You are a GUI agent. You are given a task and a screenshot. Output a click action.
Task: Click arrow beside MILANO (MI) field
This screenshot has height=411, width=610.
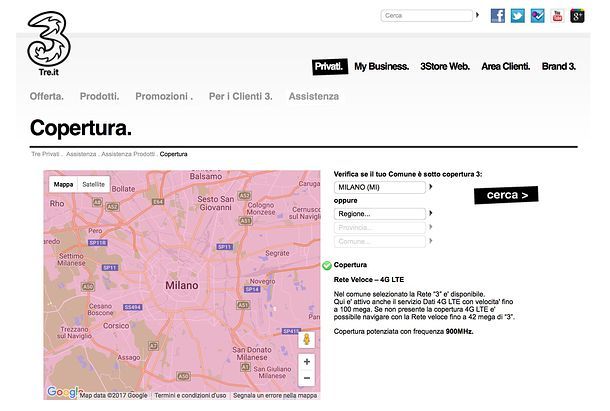pos(431,187)
